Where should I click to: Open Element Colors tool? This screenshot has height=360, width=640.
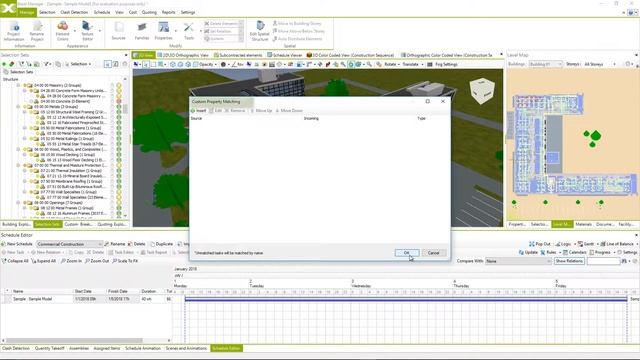62,31
